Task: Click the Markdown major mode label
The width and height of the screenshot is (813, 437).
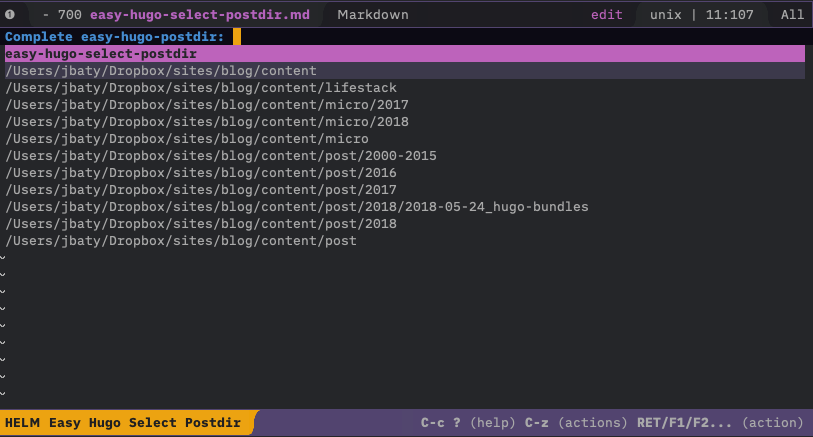Action: point(372,15)
